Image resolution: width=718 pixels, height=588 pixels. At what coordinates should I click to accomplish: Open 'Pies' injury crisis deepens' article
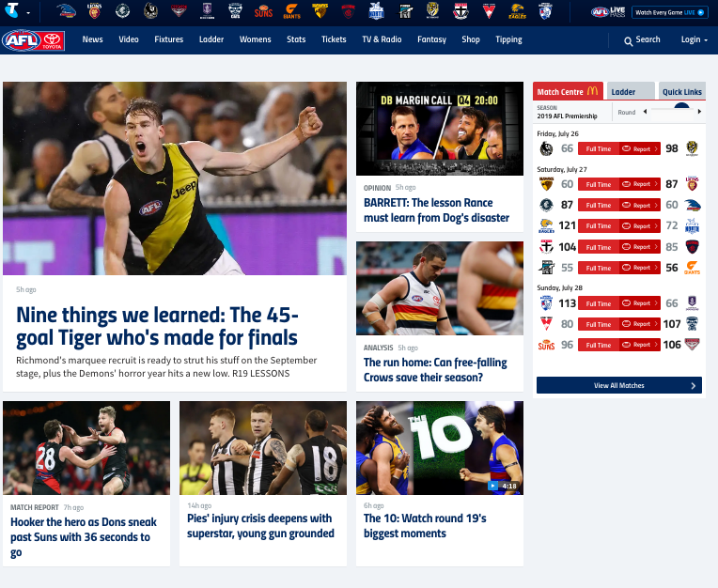(x=260, y=526)
